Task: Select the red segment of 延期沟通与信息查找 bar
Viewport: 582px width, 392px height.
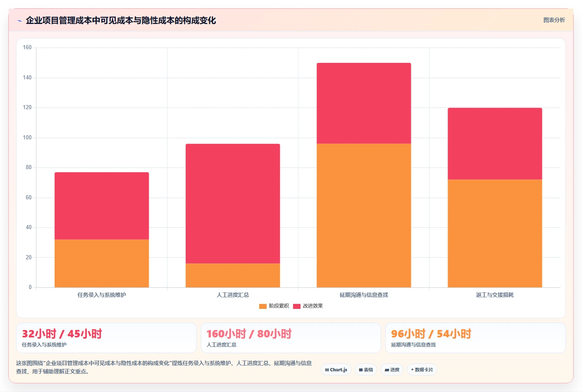Action: click(x=364, y=103)
